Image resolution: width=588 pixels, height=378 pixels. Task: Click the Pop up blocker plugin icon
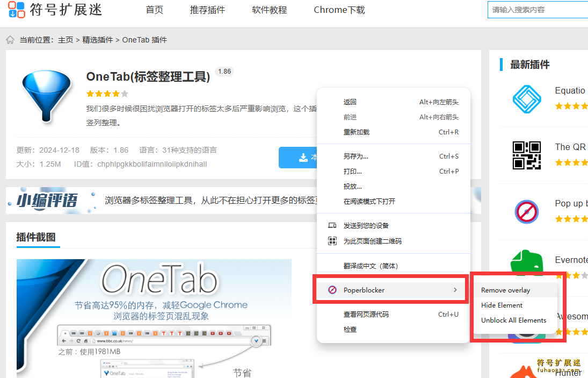pos(526,211)
